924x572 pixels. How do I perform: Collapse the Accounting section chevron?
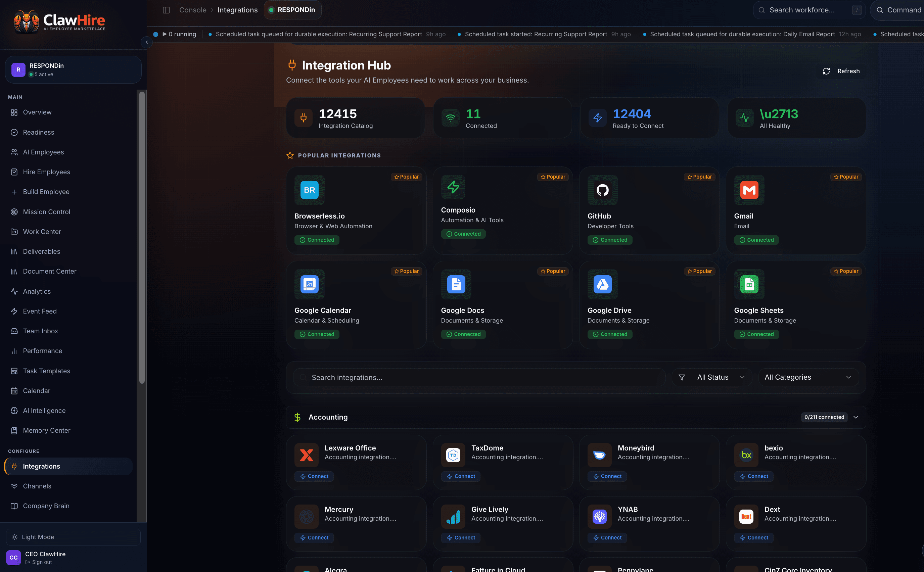click(x=856, y=417)
